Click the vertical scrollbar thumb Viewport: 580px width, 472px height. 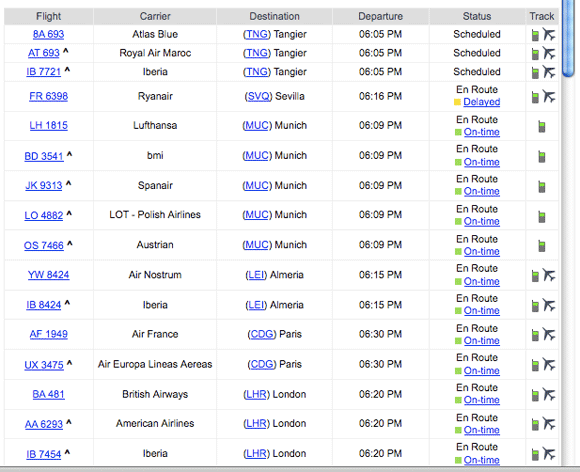567,37
